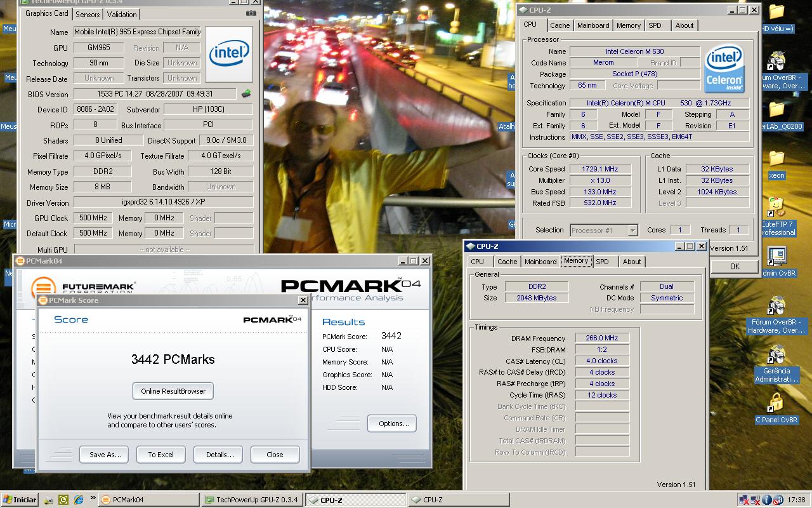This screenshot has height=508, width=812.
Task: Open Mainboard tab in CPU-Z memory window
Action: point(540,262)
